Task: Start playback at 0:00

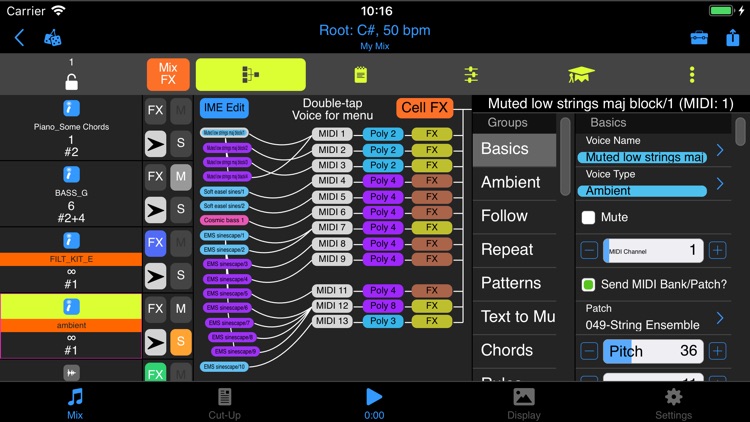Action: tap(374, 403)
